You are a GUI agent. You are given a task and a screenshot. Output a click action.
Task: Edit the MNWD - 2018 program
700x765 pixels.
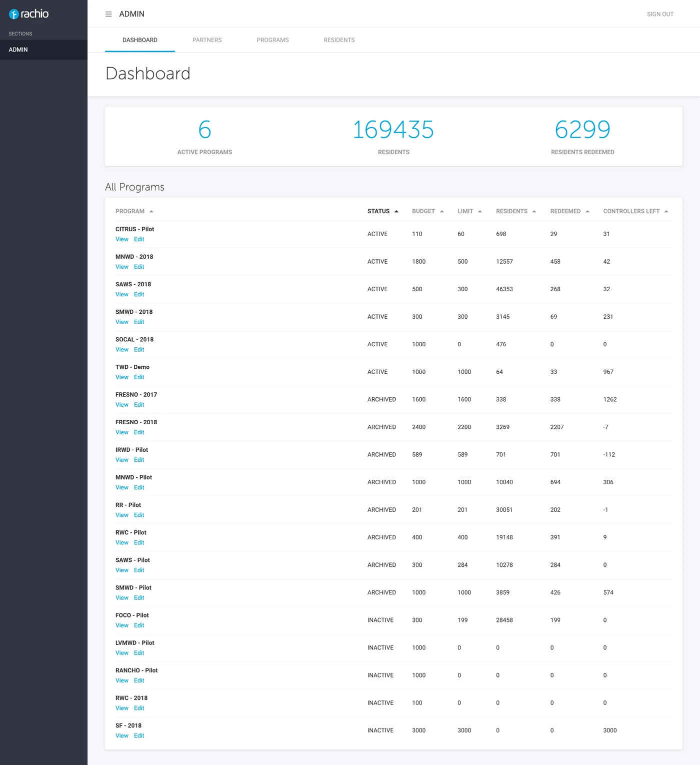coord(139,267)
